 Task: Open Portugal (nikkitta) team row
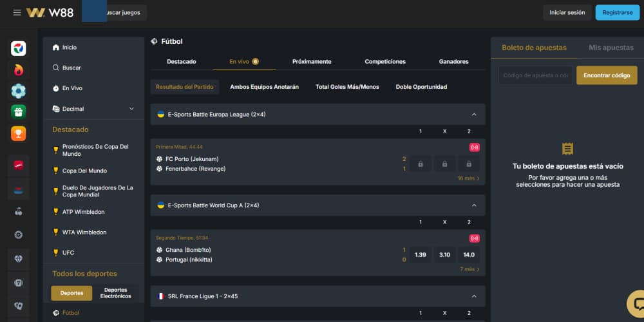[x=189, y=260]
